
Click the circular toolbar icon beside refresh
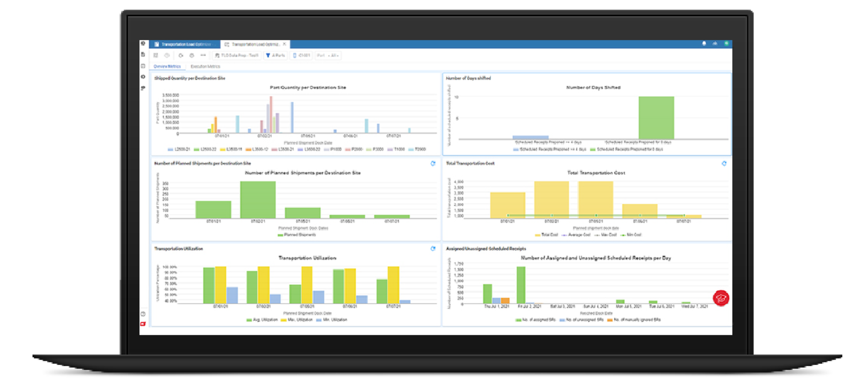[192, 56]
